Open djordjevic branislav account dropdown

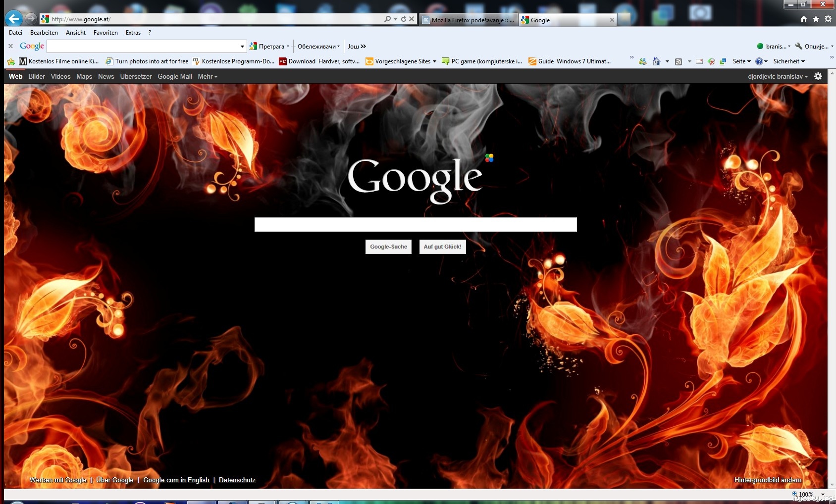coord(778,76)
